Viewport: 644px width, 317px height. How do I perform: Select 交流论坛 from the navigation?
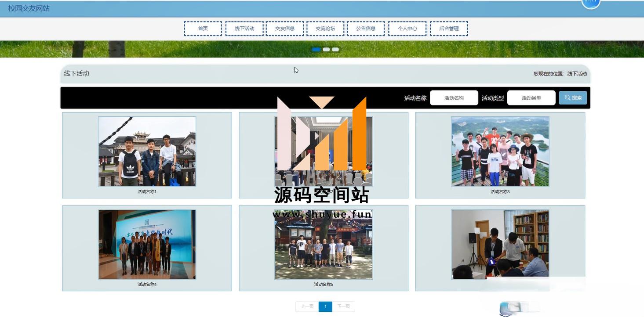pos(325,29)
